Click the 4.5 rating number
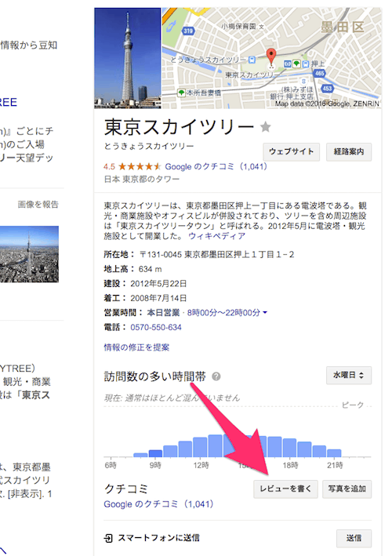392x556 pixels. (x=109, y=167)
